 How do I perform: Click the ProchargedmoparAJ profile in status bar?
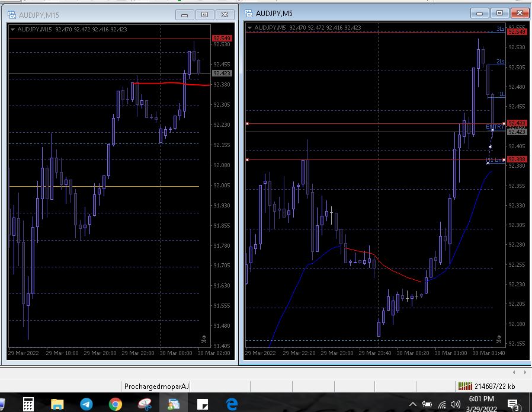[156, 386]
